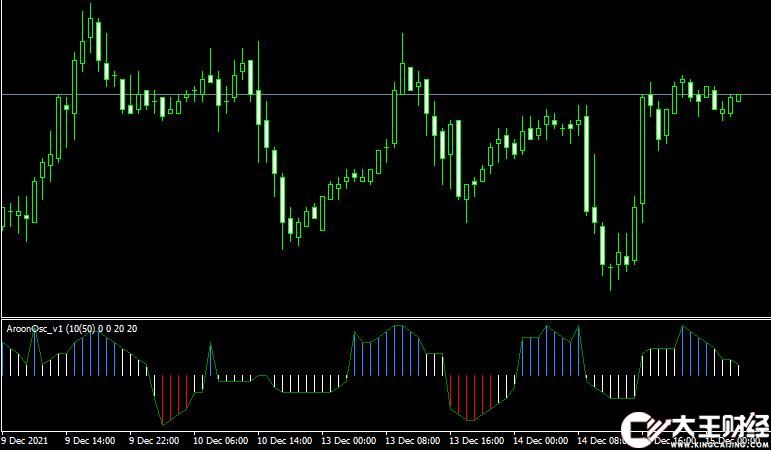Viewport: 771px width, 450px height.
Task: Select the '13 Dec 00:00' time axis label
Action: coord(349,441)
